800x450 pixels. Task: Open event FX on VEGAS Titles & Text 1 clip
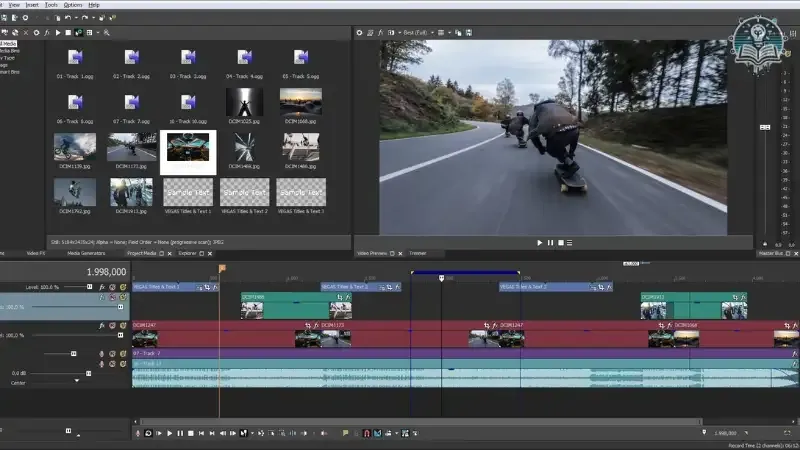(215, 287)
